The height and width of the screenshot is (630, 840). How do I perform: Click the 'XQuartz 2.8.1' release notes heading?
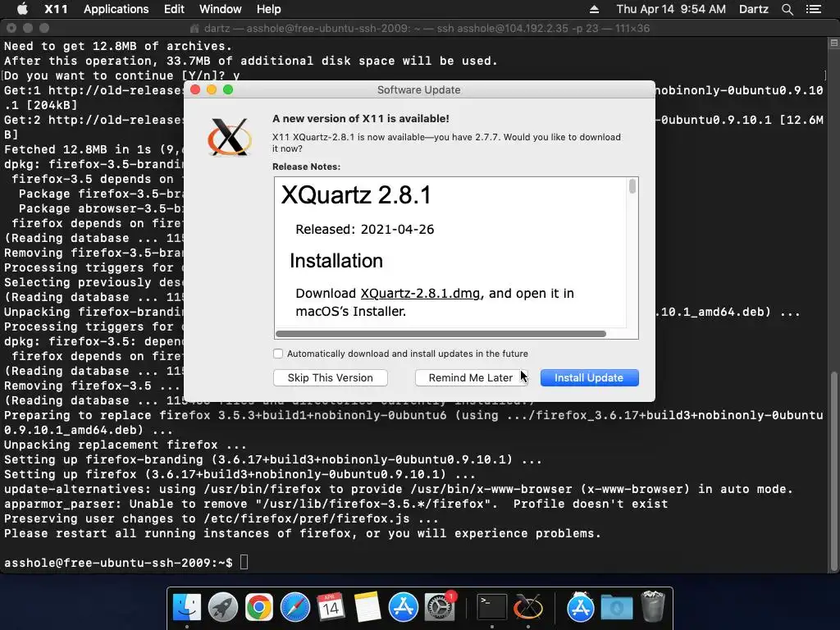pyautogui.click(x=356, y=195)
